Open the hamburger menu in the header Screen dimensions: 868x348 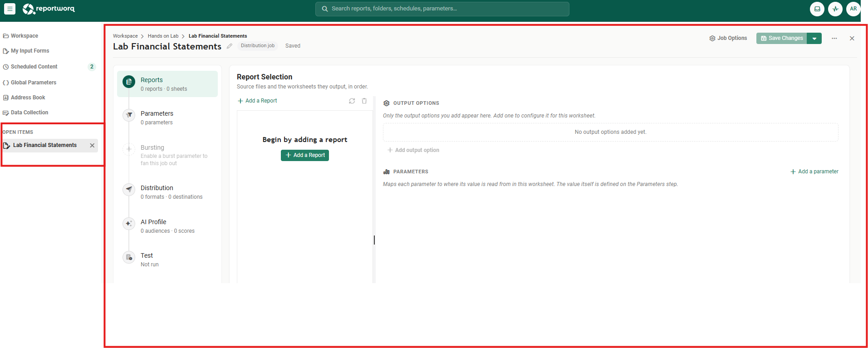(10, 9)
